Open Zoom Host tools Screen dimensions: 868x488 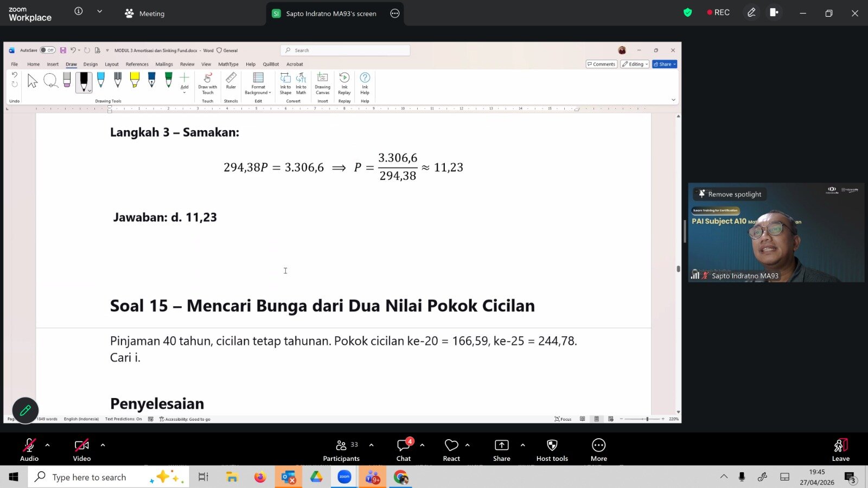click(552, 450)
